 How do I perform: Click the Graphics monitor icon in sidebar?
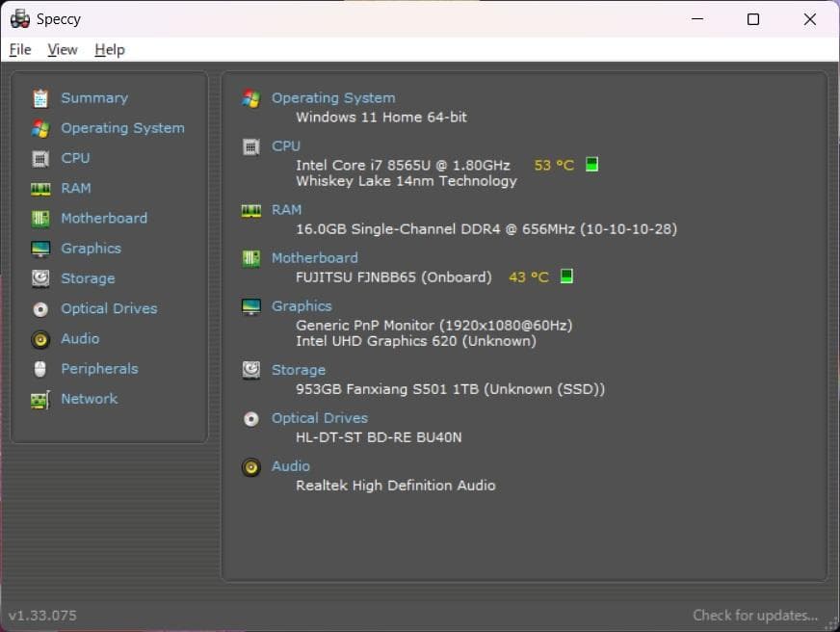pos(39,248)
